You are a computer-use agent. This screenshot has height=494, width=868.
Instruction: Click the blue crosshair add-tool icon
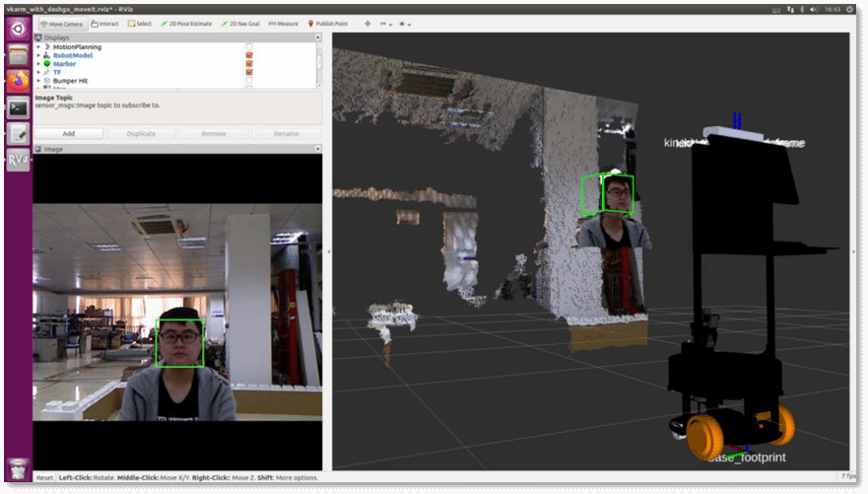click(x=367, y=24)
